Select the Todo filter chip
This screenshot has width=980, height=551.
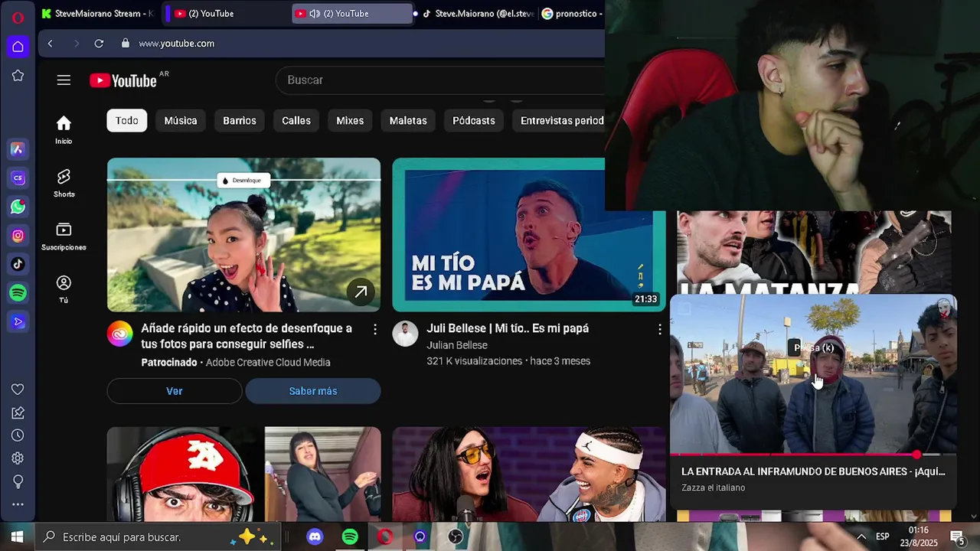(127, 120)
